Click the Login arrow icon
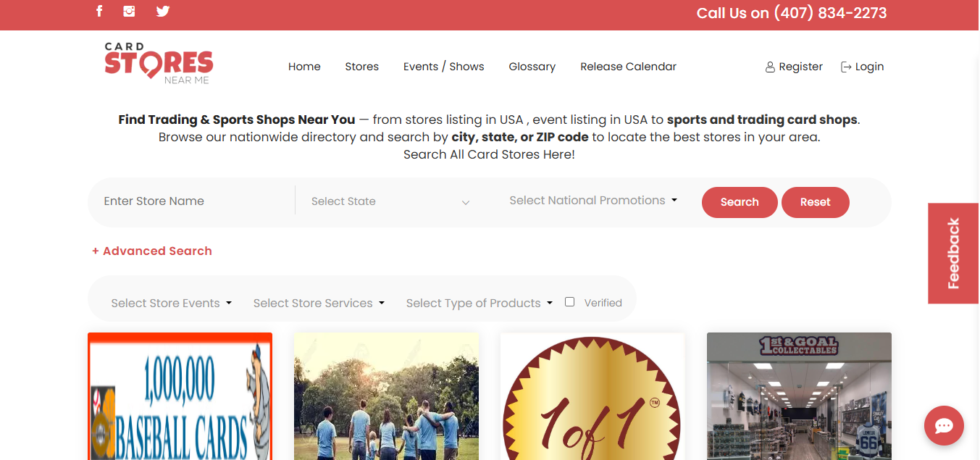 click(x=845, y=67)
